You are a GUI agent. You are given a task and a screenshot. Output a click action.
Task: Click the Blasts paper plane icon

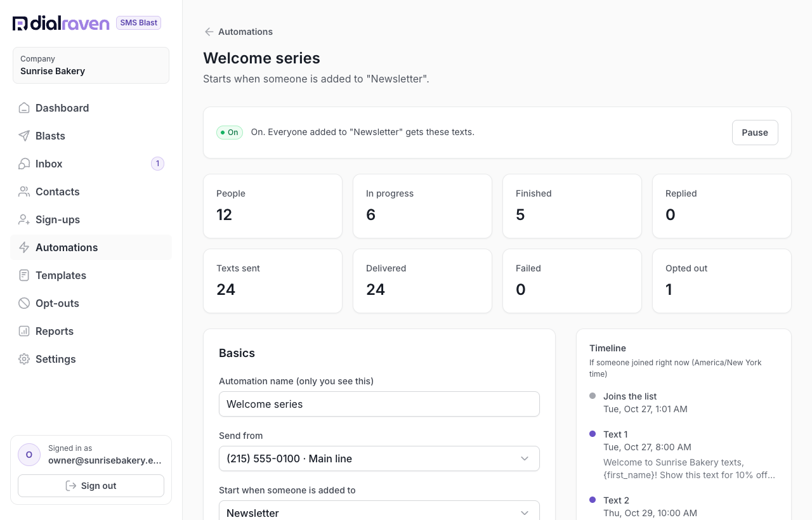click(x=24, y=136)
